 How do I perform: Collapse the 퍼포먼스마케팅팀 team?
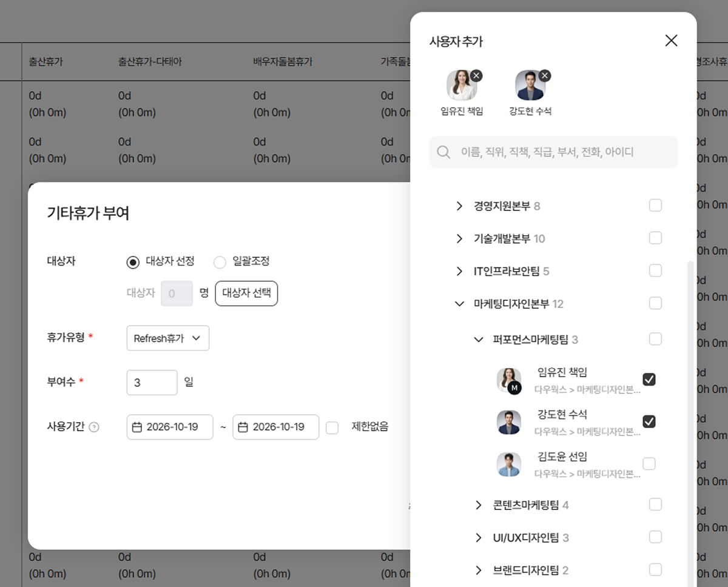point(479,340)
